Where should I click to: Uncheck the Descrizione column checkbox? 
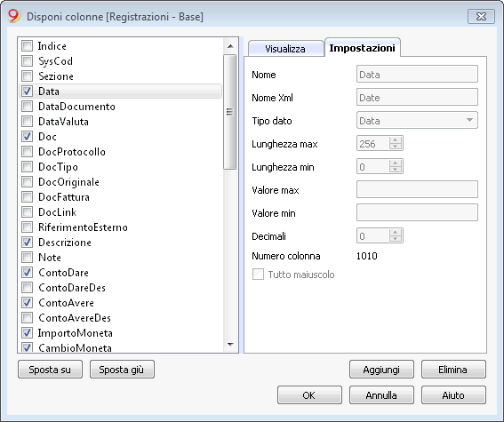click(x=27, y=243)
